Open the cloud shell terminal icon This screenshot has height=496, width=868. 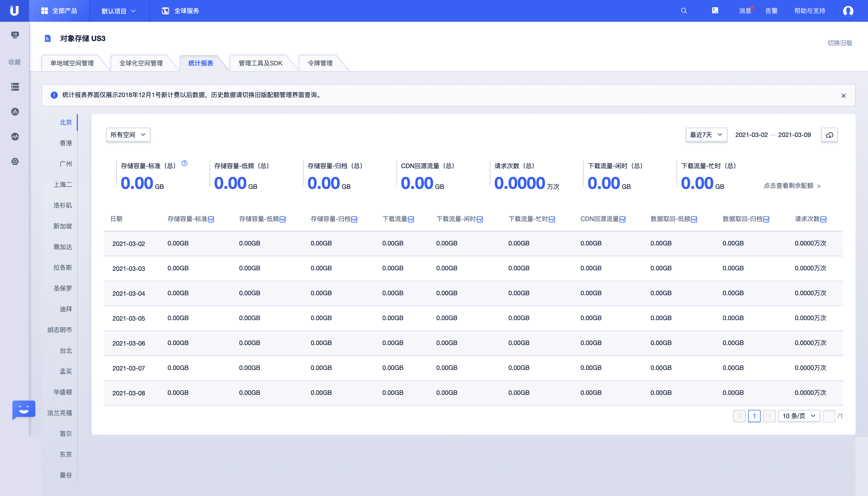click(715, 11)
